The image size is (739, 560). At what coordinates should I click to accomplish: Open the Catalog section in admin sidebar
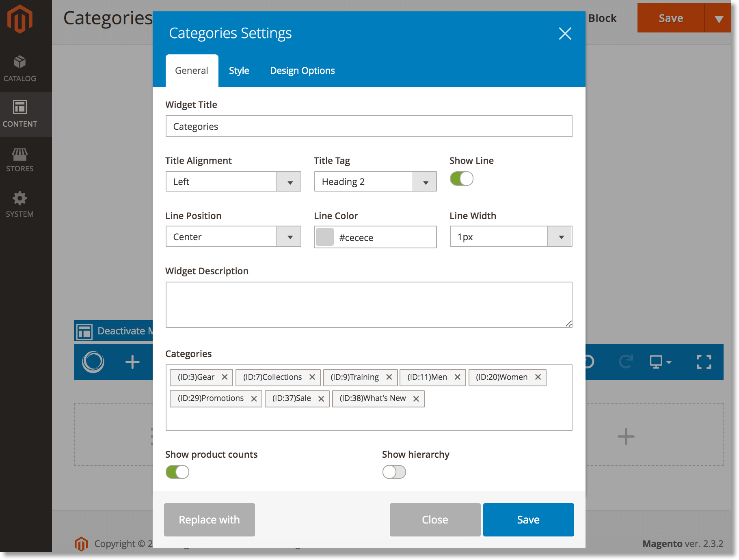[x=19, y=68]
